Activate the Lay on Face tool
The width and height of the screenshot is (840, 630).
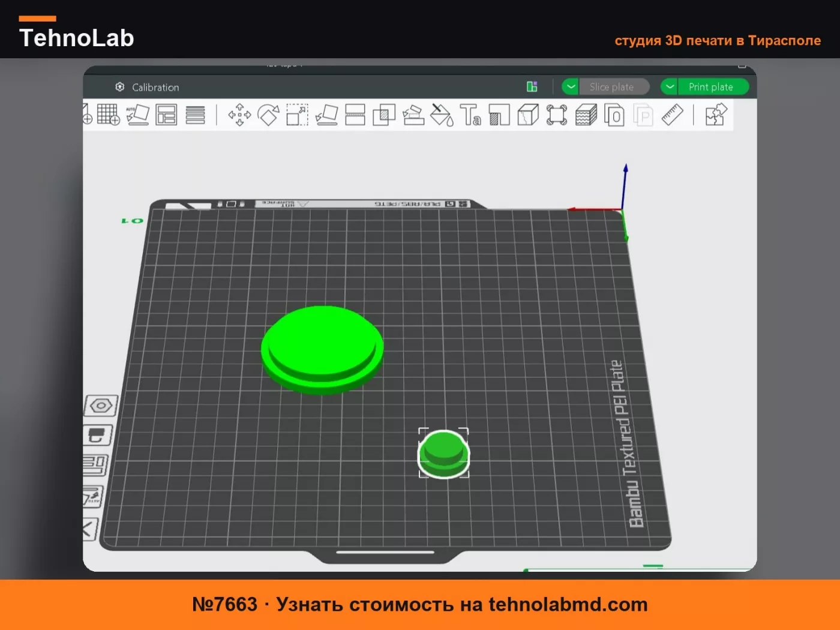(326, 115)
